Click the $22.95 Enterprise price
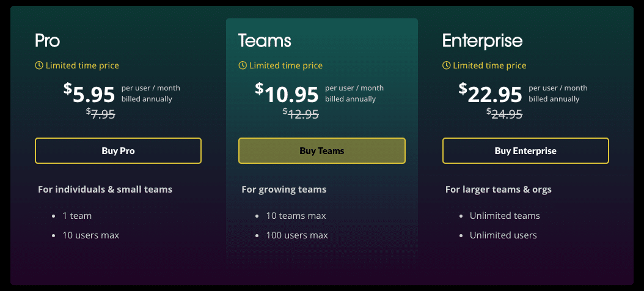Image resolution: width=644 pixels, height=291 pixels. point(491,94)
